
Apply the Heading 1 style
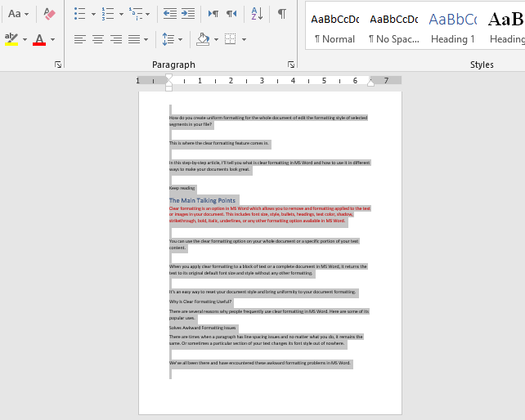pos(453,29)
